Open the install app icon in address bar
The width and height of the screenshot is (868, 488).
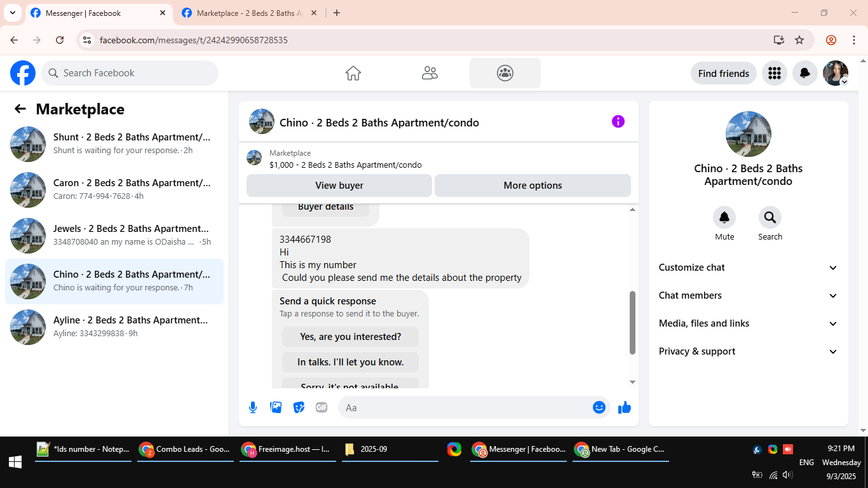click(779, 40)
